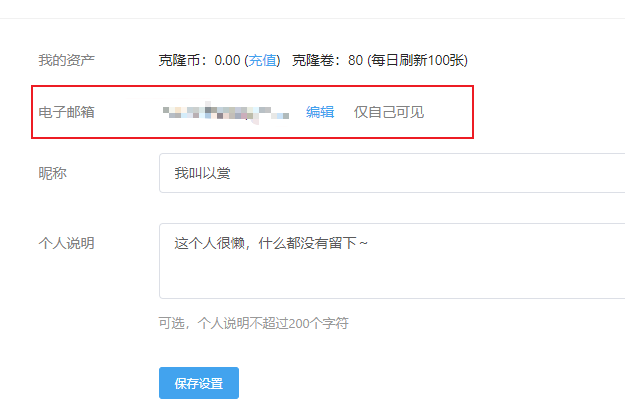Click the blurred email address value
Image resolution: width=625 pixels, height=414 pixels.
coord(226,112)
